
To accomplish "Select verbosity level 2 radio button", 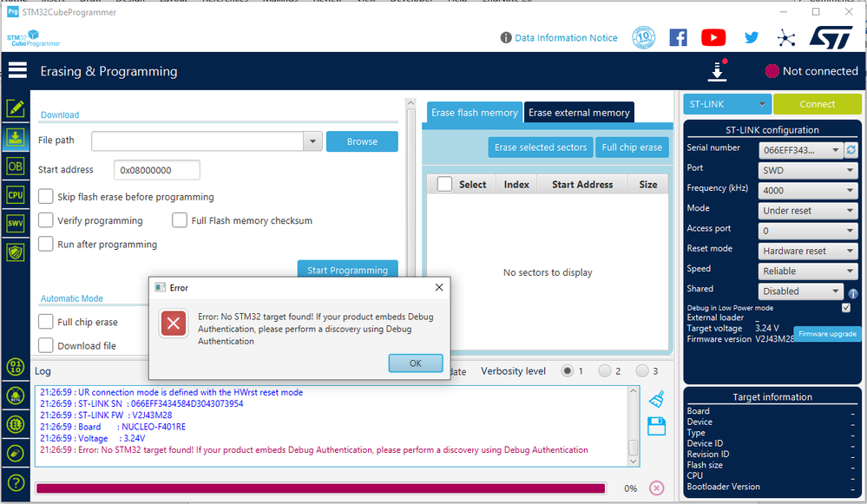I will [x=604, y=370].
